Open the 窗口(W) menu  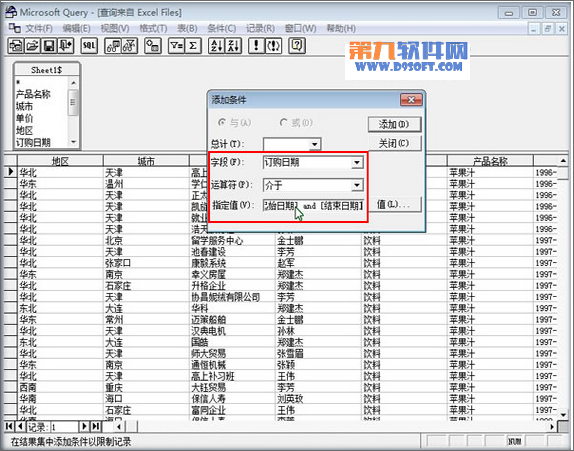[x=301, y=29]
